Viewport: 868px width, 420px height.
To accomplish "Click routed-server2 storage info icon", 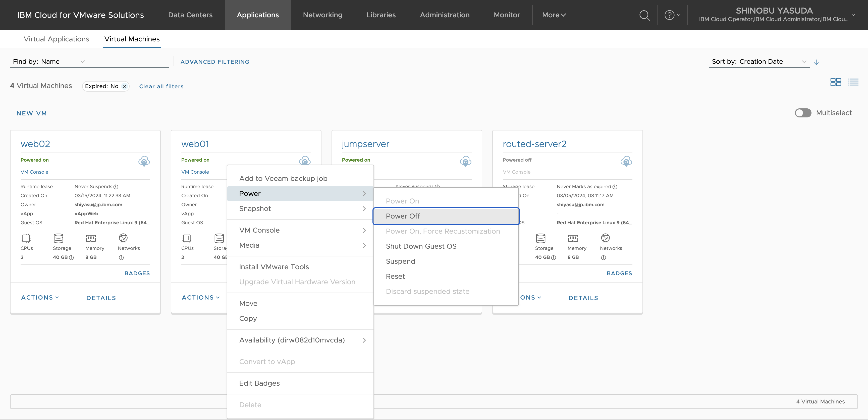I will click(x=554, y=258).
